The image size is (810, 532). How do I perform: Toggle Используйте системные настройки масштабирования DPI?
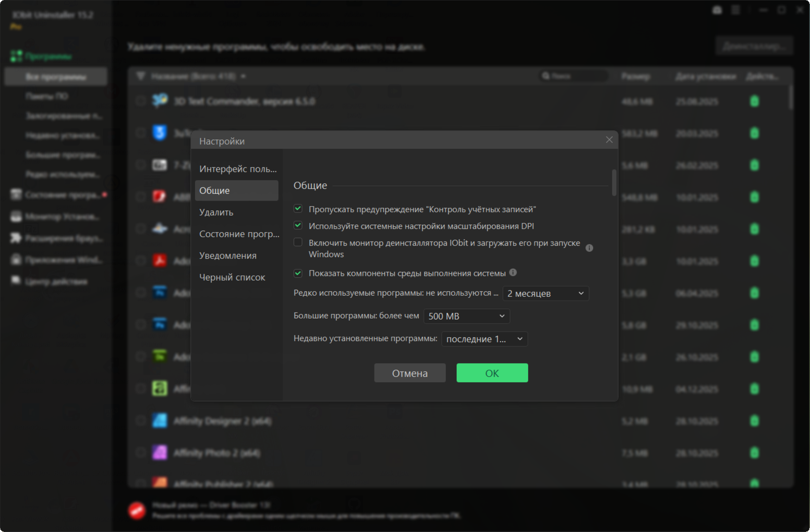tap(298, 225)
